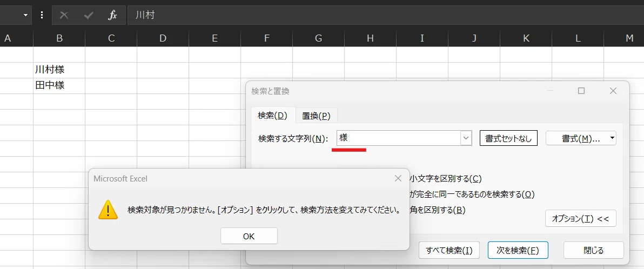The width and height of the screenshot is (644, 269).
Task: Click the Microsoft Excel alert title text
Action: [120, 178]
